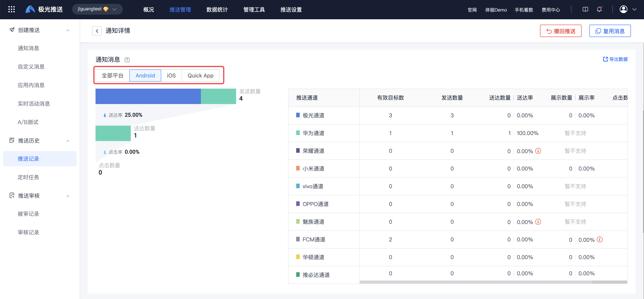Open 应用内消息 in sidebar
644x299 pixels.
tap(31, 85)
